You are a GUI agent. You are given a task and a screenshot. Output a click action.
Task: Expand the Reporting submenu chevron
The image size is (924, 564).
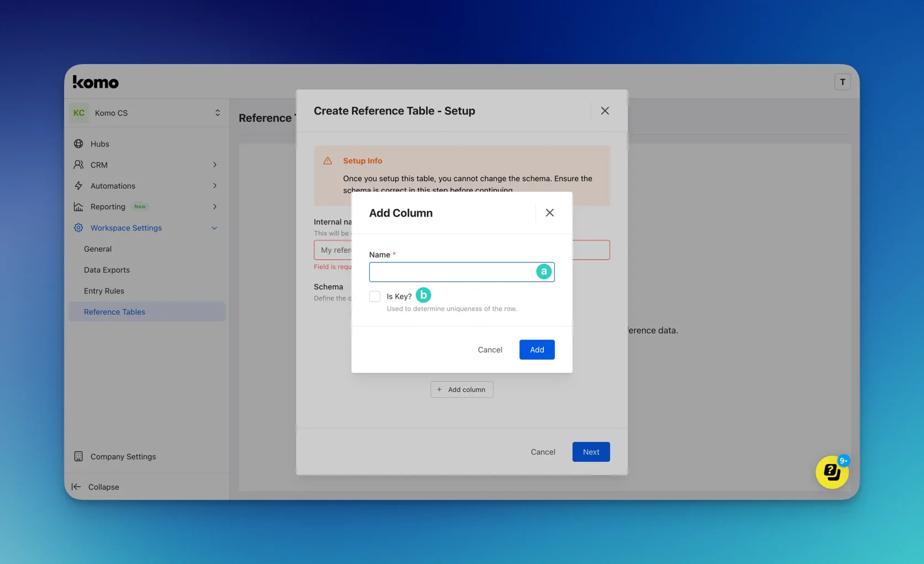pyautogui.click(x=215, y=207)
